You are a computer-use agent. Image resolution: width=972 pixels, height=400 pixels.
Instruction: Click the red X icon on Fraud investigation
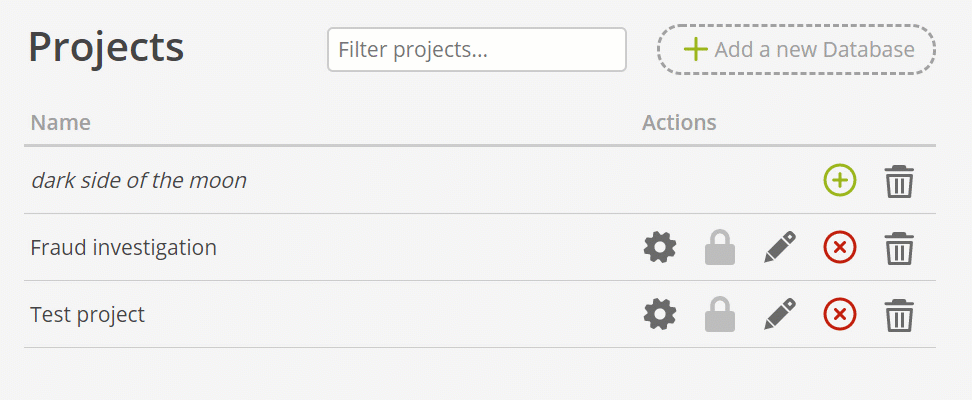click(840, 247)
